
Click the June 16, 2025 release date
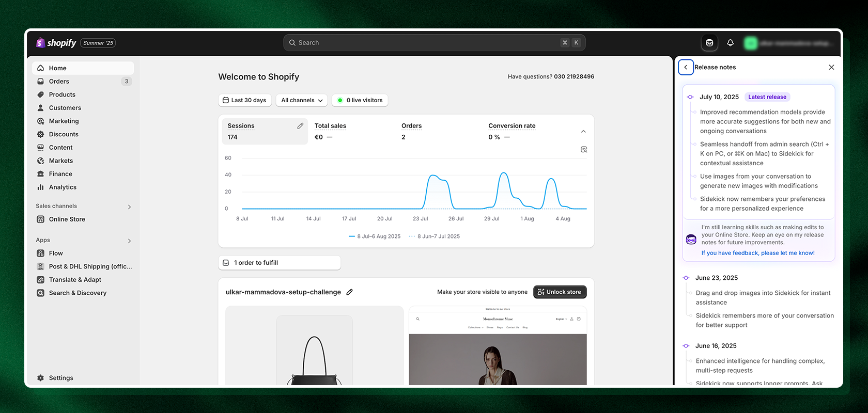(x=716, y=346)
